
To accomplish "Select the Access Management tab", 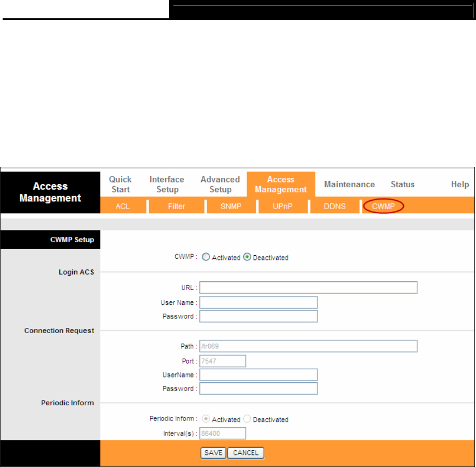I will coord(281,184).
